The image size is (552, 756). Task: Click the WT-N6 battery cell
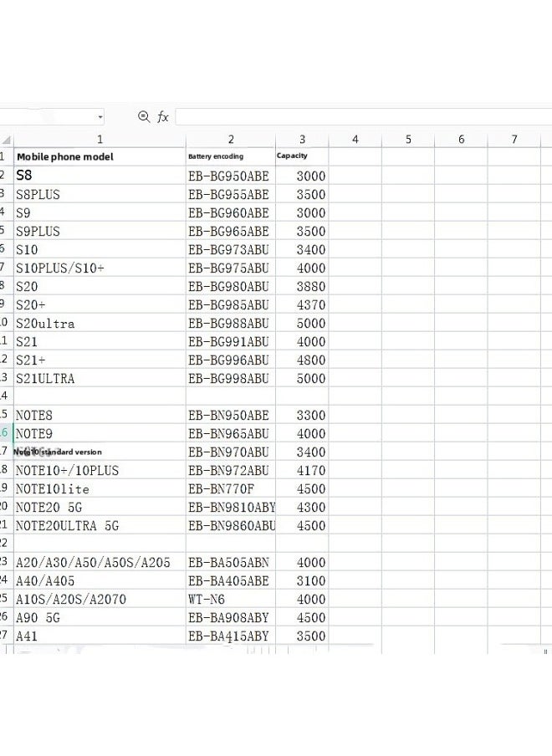[231, 599]
